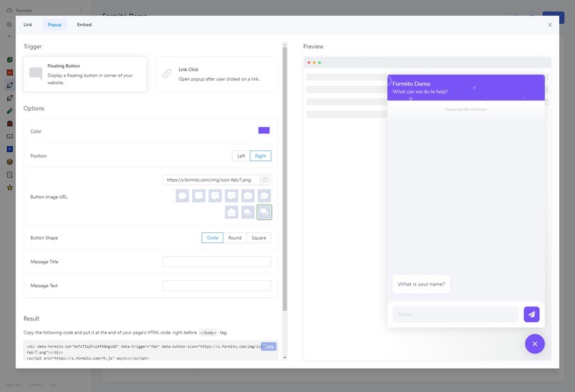575x392 pixels.
Task: Focus the Message Text input
Action: (x=217, y=285)
